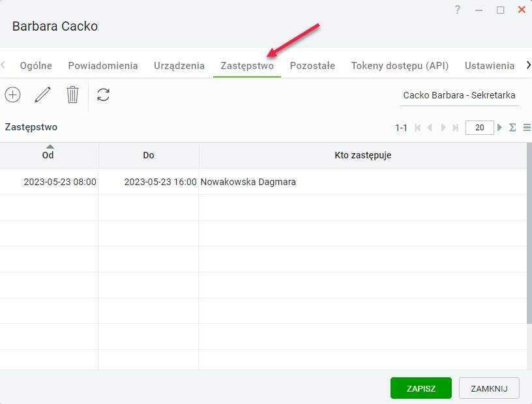The height and width of the screenshot is (404, 532).
Task: Select the cell 2023-05-23 08:00
Action: 49,182
